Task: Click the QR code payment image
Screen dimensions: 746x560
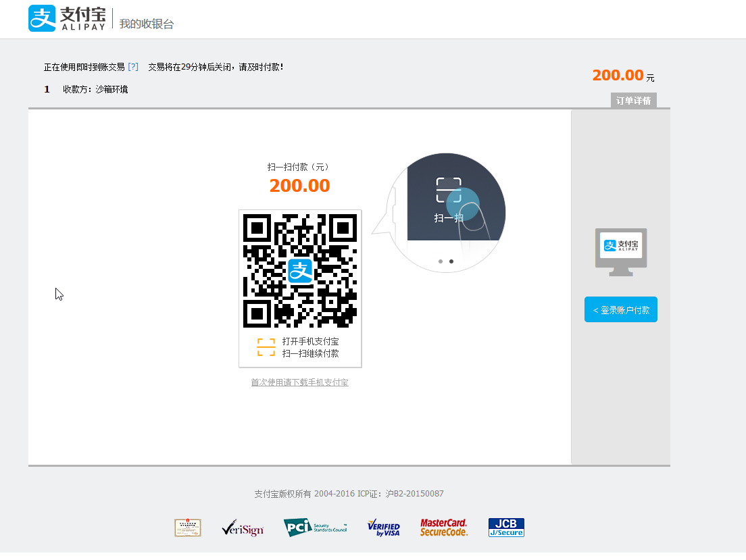Action: [300, 271]
